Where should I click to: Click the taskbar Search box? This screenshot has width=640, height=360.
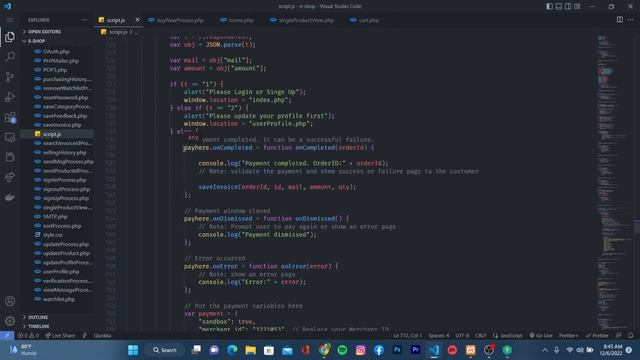[x=164, y=350]
